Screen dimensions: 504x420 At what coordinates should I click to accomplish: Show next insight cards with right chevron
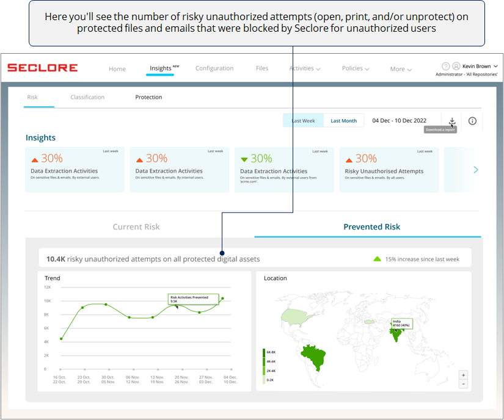tap(476, 170)
